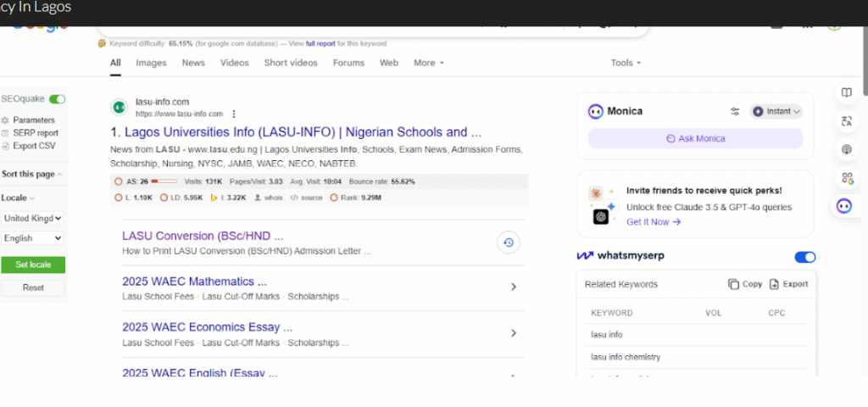Screen dimensions: 868x407
Task: Click the whois person icon
Action: [x=258, y=198]
